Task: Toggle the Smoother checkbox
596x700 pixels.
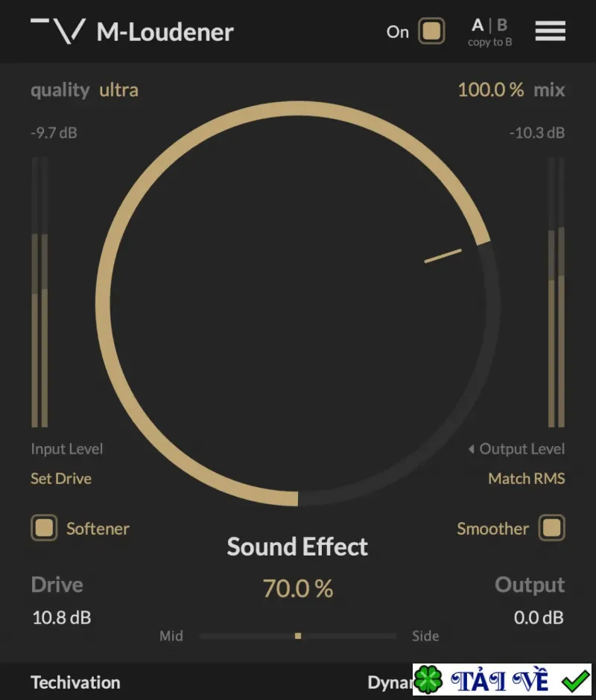Action: [x=552, y=528]
